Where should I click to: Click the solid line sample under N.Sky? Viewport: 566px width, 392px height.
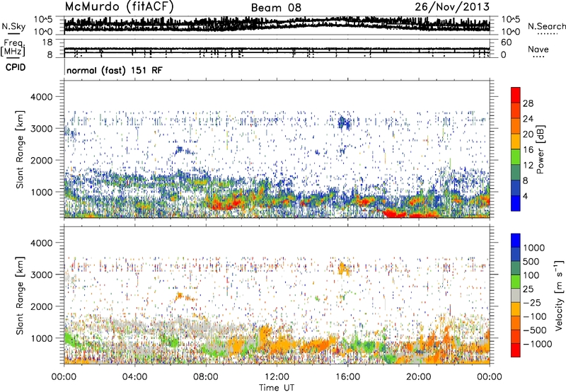13,33
